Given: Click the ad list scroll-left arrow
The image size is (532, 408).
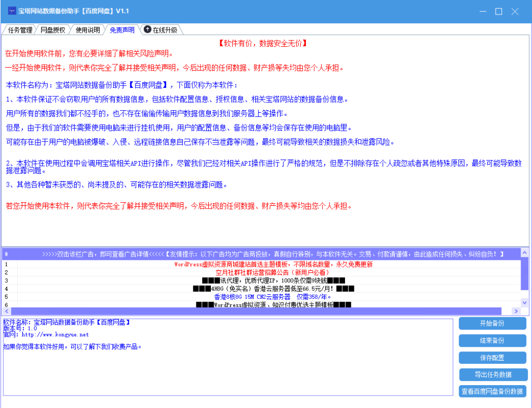Looking at the screenshot, I should click(x=7, y=311).
